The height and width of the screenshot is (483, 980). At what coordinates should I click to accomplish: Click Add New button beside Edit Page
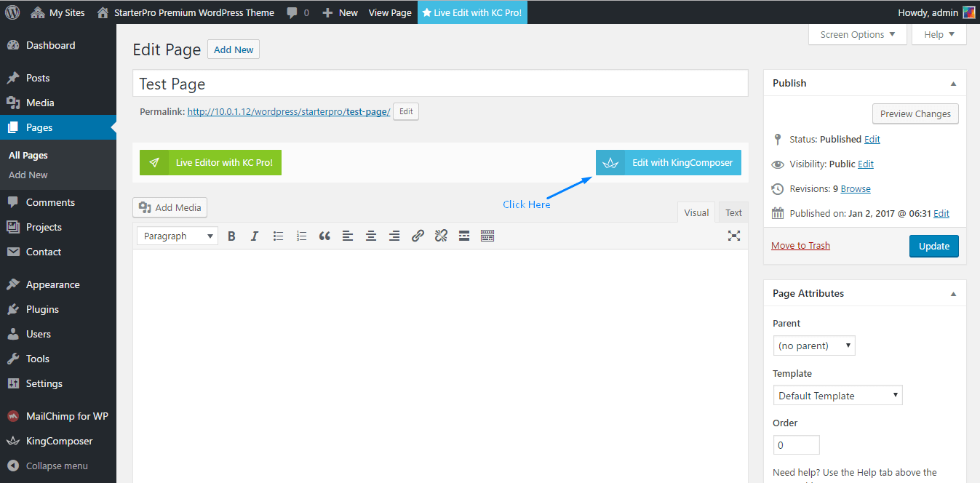234,49
